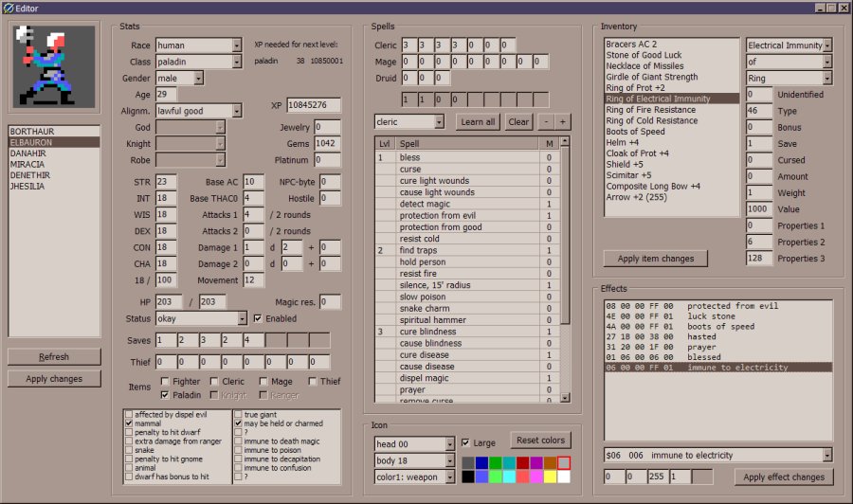Viewport: 853px width, 504px height.
Task: Click the spell list scroll-up arrow
Action: (x=565, y=141)
